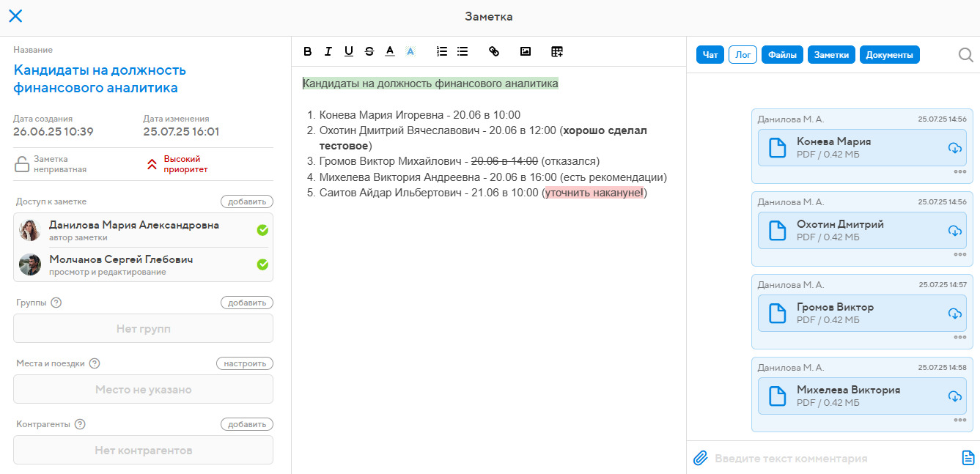The height and width of the screenshot is (474, 980).
Task: Insert a numbered list
Action: click(442, 51)
